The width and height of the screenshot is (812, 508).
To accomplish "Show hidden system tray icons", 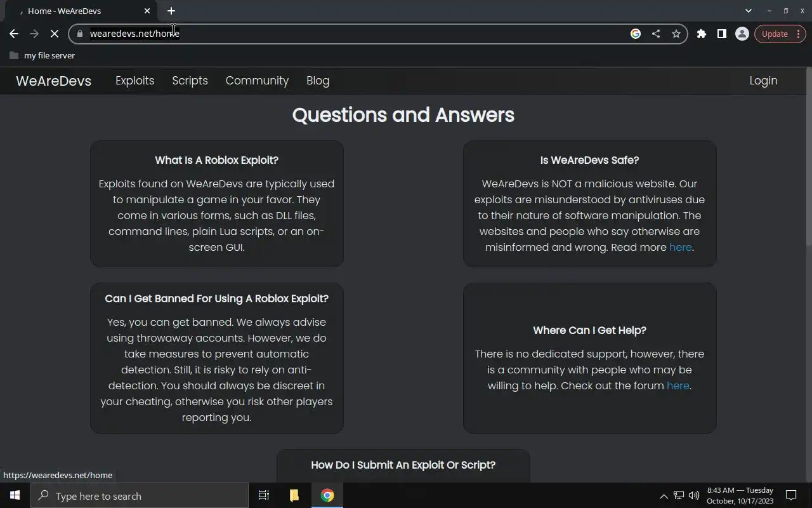I will click(664, 496).
